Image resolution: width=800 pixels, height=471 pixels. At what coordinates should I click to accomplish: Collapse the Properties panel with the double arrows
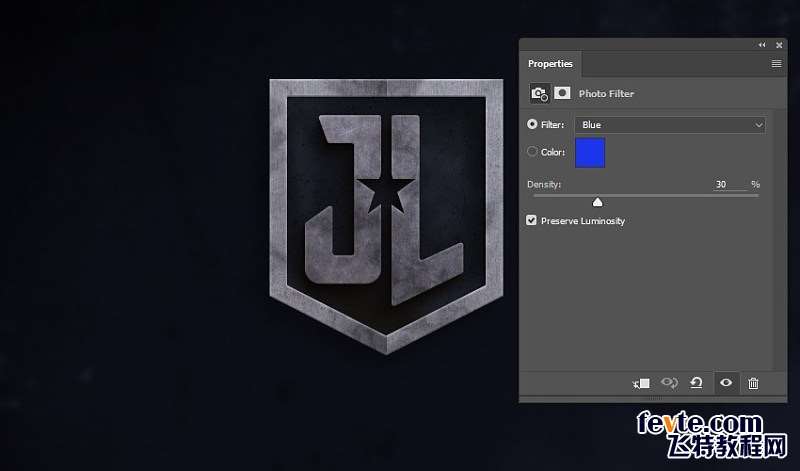point(762,45)
